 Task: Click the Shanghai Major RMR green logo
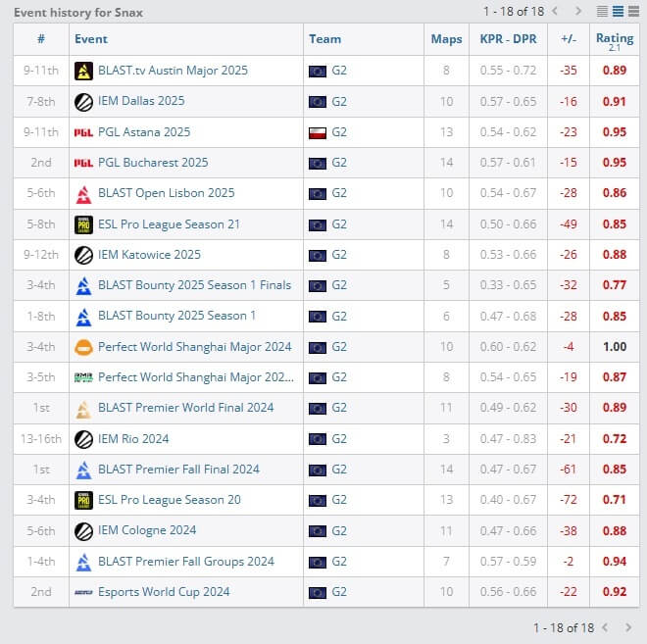(x=83, y=377)
